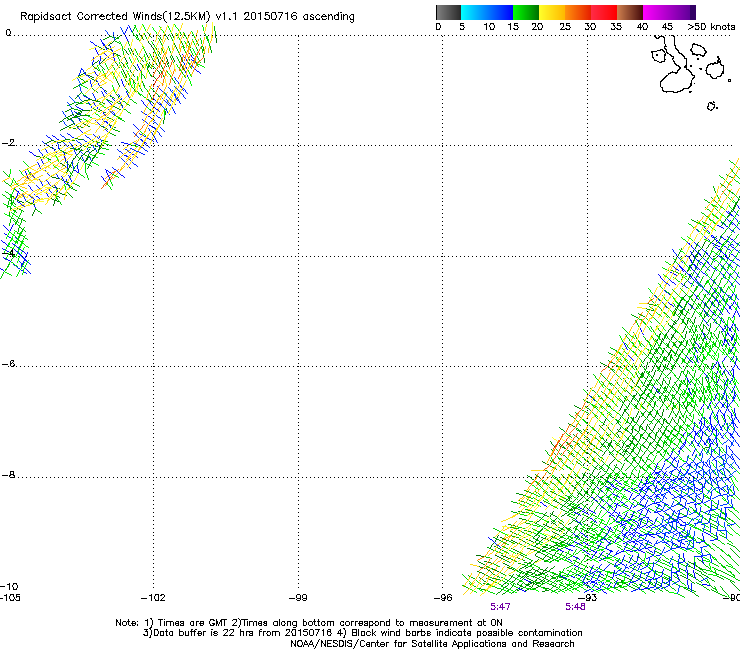The image size is (740, 650).
Task: Click the latitude label '-6'
Action: (x=8, y=363)
